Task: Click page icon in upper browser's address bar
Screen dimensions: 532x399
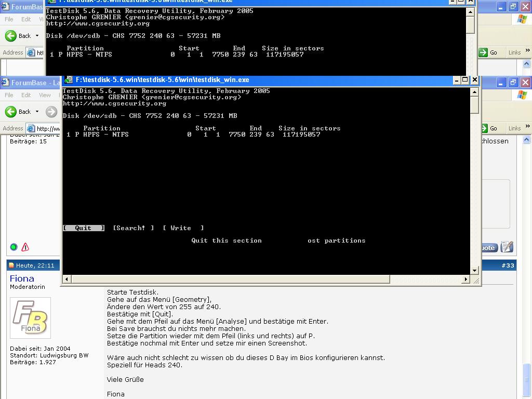Action: 31,52
